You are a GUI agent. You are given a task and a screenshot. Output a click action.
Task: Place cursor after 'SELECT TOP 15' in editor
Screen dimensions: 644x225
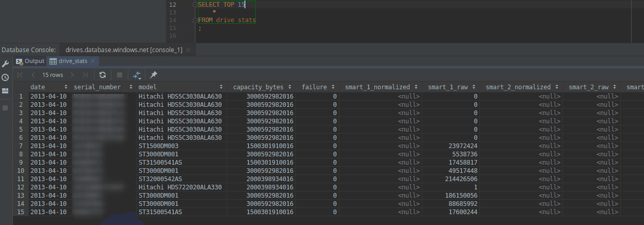(245, 4)
